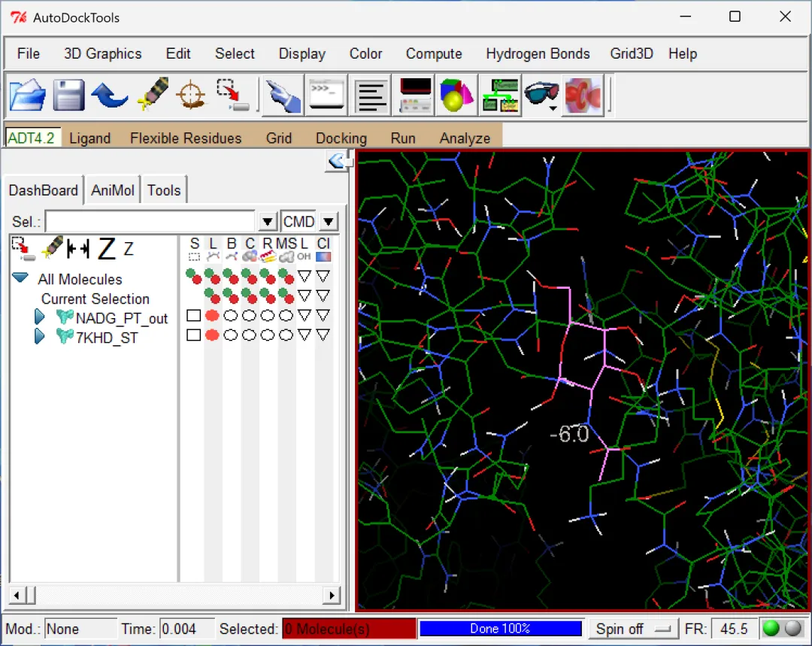Click the pointing hand mouse mode icon
The width and height of the screenshot is (812, 646).
tap(282, 96)
